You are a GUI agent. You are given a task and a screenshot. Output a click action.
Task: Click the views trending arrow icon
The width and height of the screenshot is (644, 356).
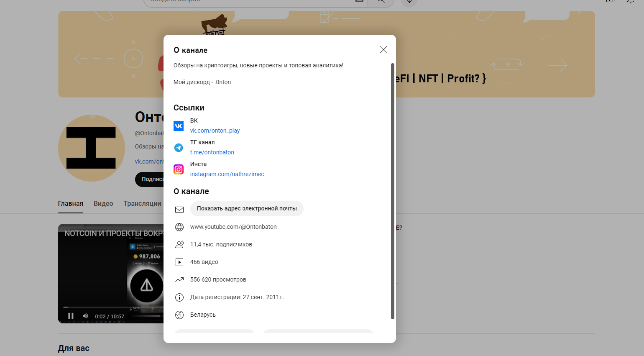pos(179,279)
